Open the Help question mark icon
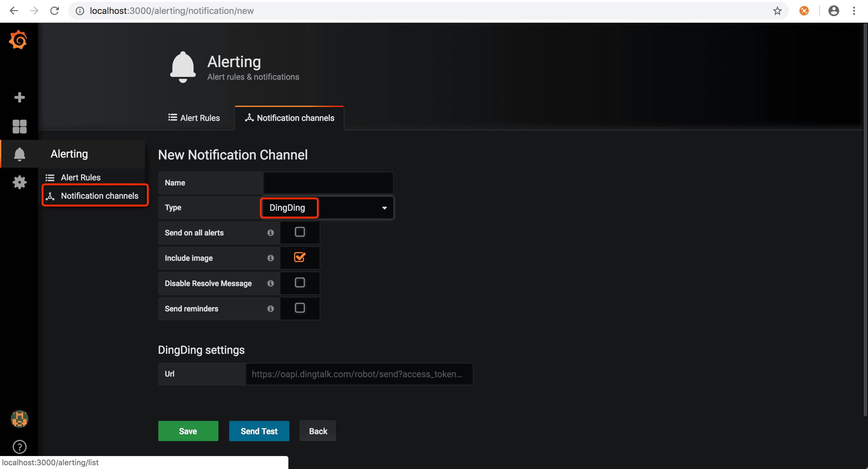Screen dimensions: 868x469 19,447
